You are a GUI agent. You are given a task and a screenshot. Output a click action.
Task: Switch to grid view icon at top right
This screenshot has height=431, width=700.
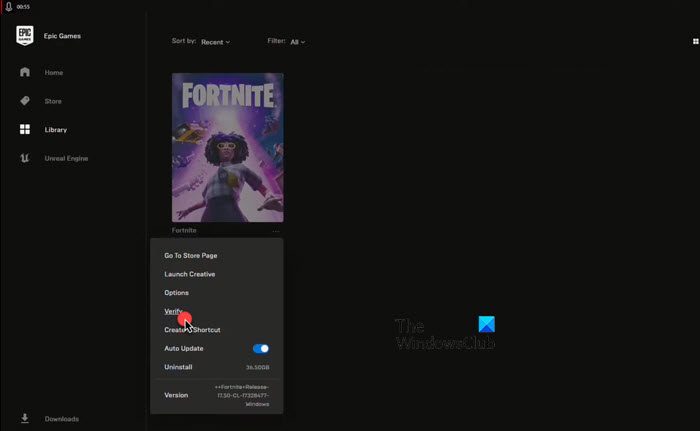tap(696, 41)
